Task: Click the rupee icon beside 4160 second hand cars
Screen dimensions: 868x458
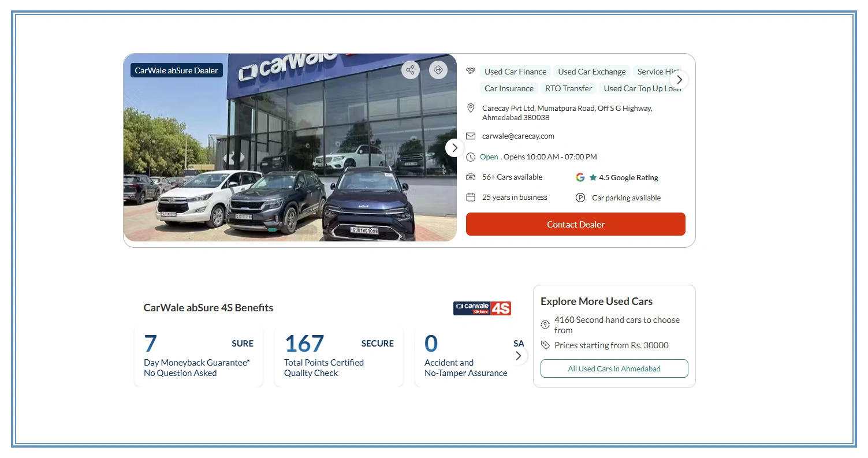Action: (545, 325)
